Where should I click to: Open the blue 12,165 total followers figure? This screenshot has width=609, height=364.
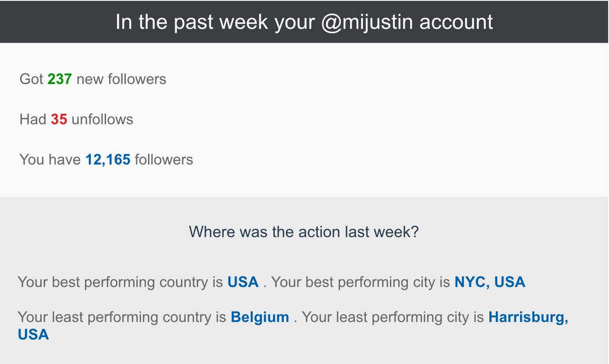click(108, 160)
